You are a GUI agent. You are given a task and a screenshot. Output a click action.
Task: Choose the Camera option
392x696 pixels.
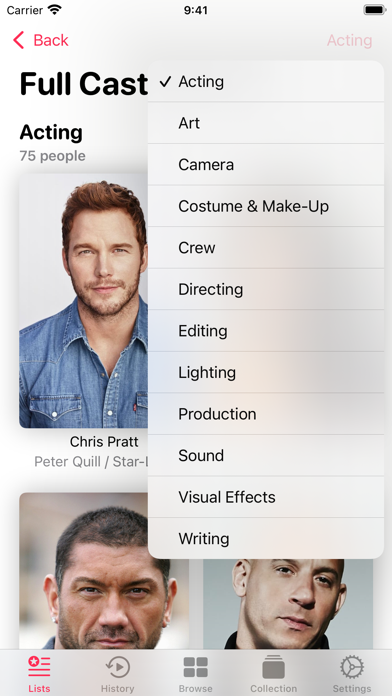(266, 165)
